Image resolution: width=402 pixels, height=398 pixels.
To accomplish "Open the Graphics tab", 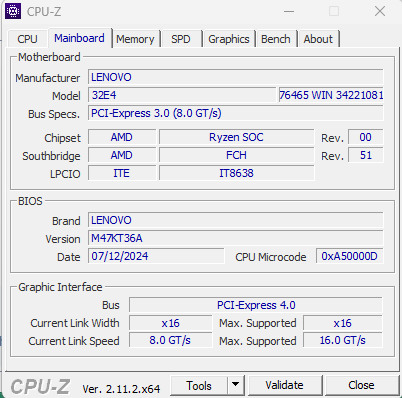I will coord(229,39).
